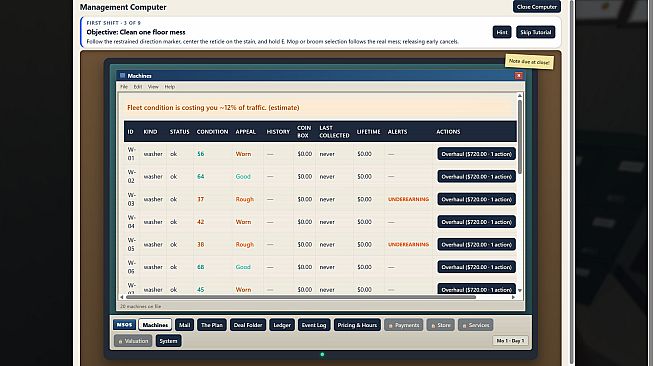Image resolution: width=654 pixels, height=366 pixels.
Task: Overhaul washer W-06
Action: click(476, 267)
